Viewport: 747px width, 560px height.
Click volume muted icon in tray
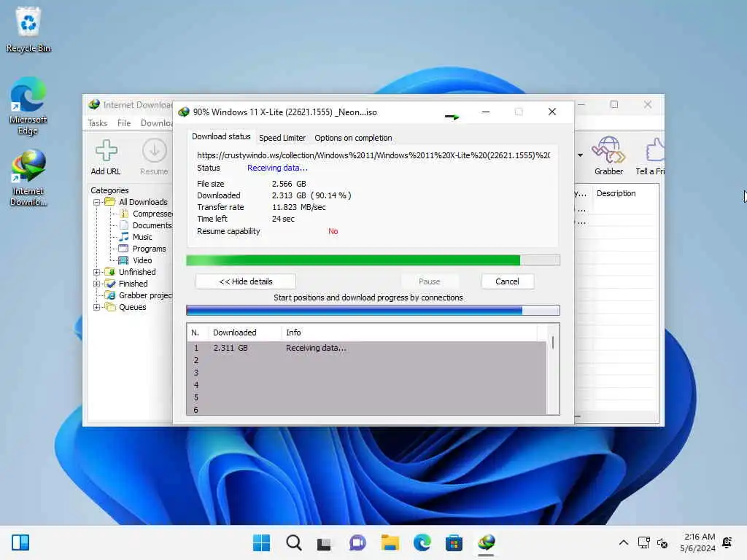(662, 542)
